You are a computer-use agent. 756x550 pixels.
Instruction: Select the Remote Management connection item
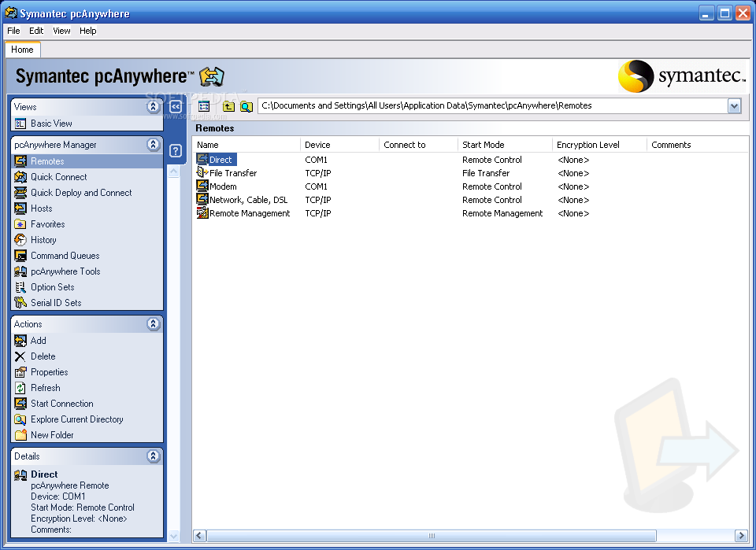click(x=249, y=213)
